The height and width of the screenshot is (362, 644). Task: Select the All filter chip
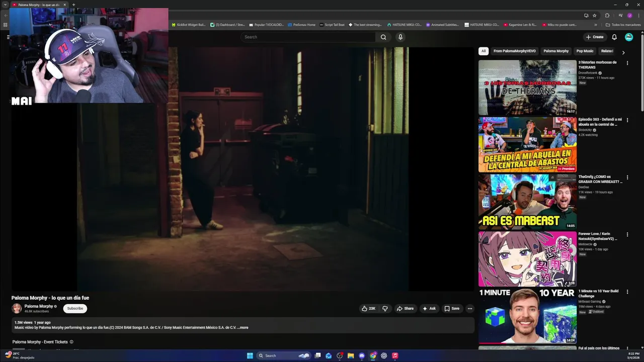[x=484, y=51]
